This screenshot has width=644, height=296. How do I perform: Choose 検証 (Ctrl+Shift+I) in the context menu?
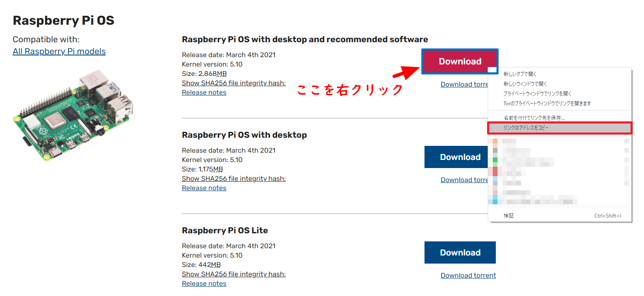559,216
